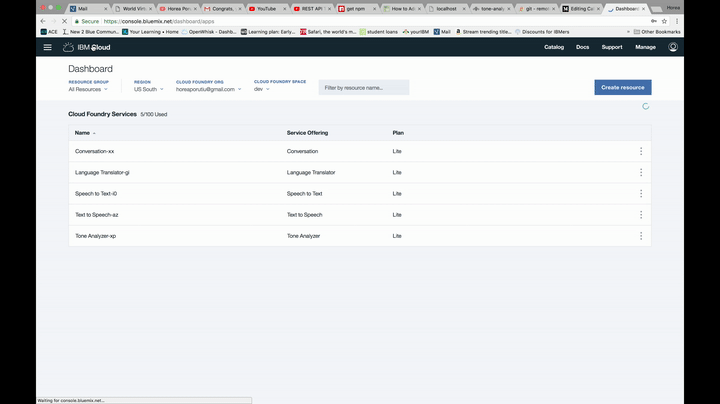Switch to the Editing browser tab
The width and height of the screenshot is (720, 404).
581,9
